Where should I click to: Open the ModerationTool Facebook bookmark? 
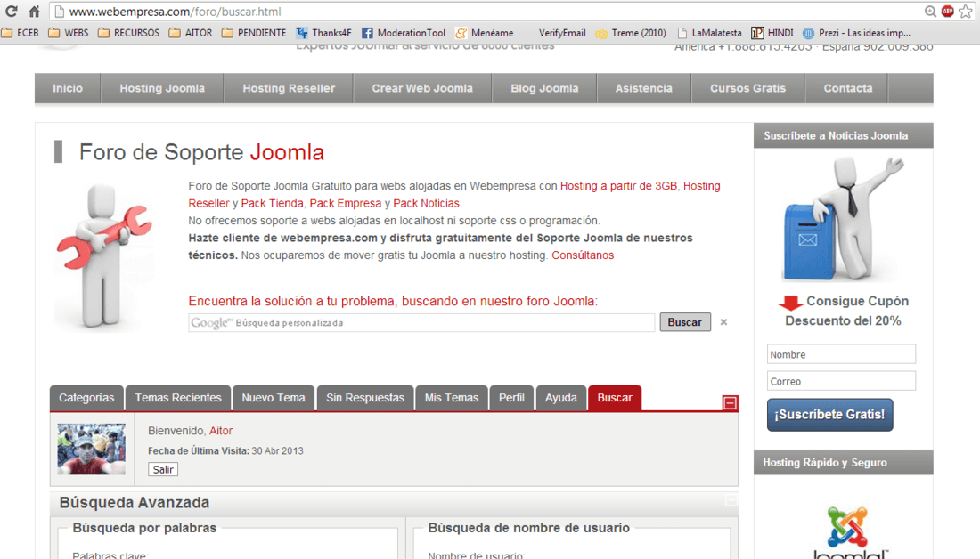(x=404, y=33)
